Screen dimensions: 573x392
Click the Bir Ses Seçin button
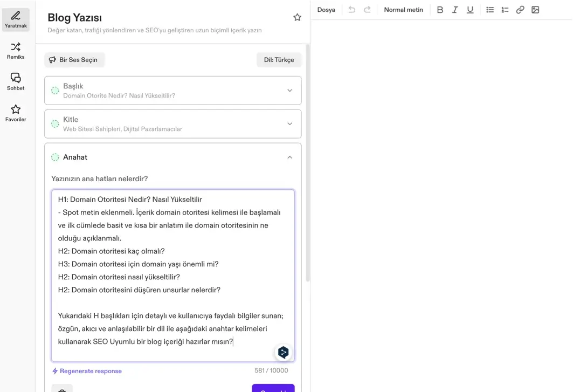coord(74,60)
